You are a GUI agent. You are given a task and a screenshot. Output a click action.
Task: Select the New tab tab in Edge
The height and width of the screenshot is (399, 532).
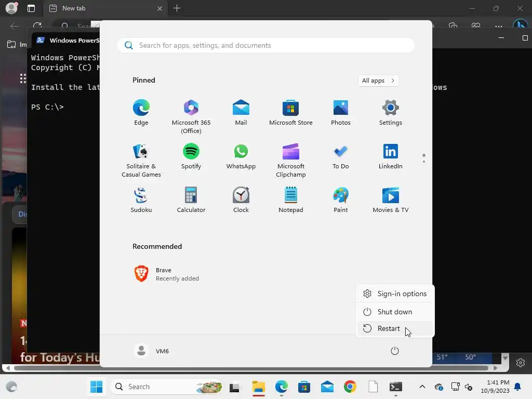[x=104, y=8]
